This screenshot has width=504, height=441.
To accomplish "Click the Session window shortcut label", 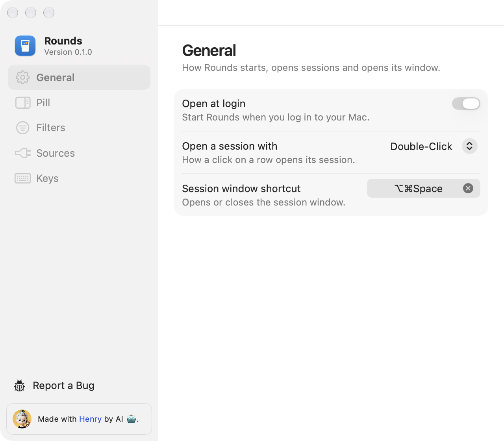I will click(241, 189).
